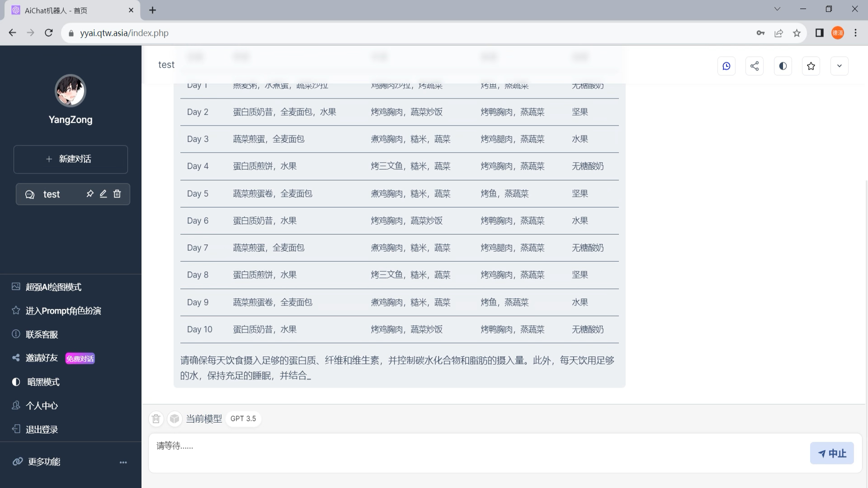Image resolution: width=868 pixels, height=488 pixels.
Task: Toggle the contrast theme icon in chat header
Action: point(783,66)
